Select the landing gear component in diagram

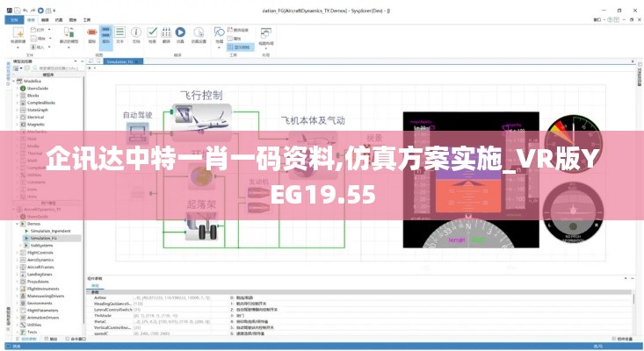pyautogui.click(x=202, y=228)
